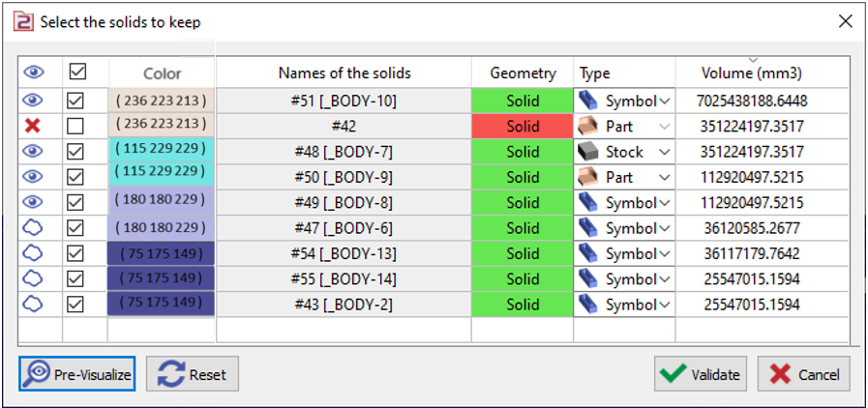Screen dimensions: 868x408
Task: Click the eye icon in the header row
Action: pos(33,73)
